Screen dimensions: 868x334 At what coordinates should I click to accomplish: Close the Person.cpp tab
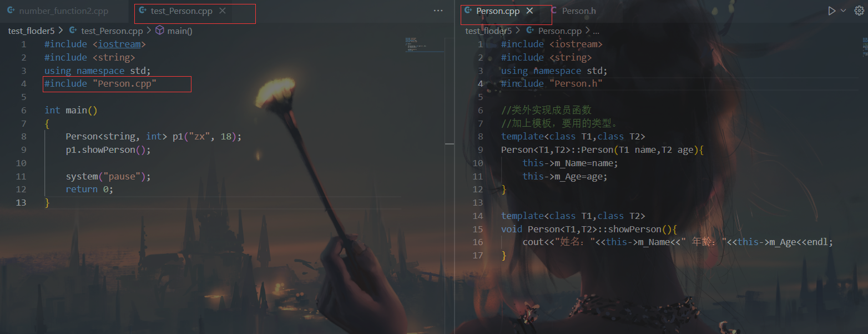pyautogui.click(x=529, y=11)
